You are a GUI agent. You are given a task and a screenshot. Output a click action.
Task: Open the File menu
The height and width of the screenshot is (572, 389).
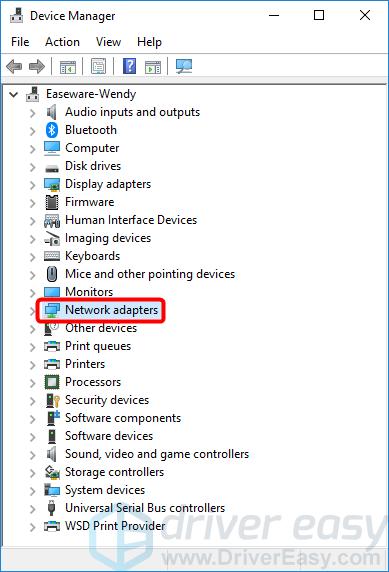(20, 42)
